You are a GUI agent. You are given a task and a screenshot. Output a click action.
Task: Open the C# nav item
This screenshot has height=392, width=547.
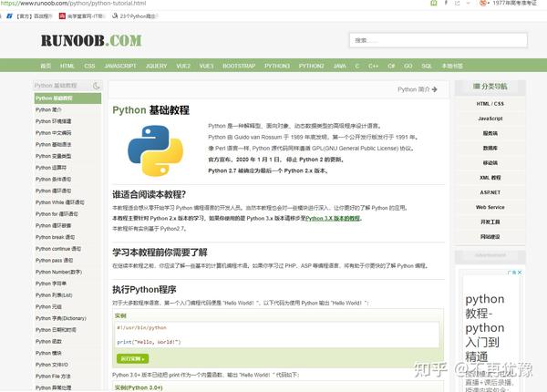coord(391,66)
